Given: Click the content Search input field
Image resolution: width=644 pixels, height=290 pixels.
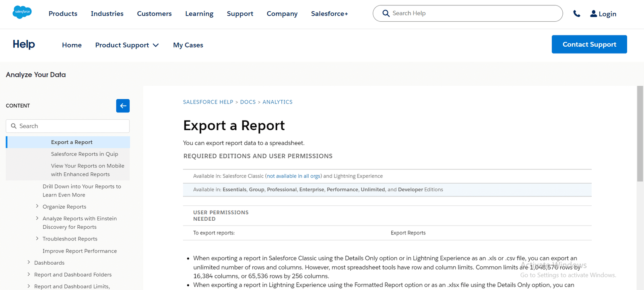Looking at the screenshot, I should coord(68,126).
